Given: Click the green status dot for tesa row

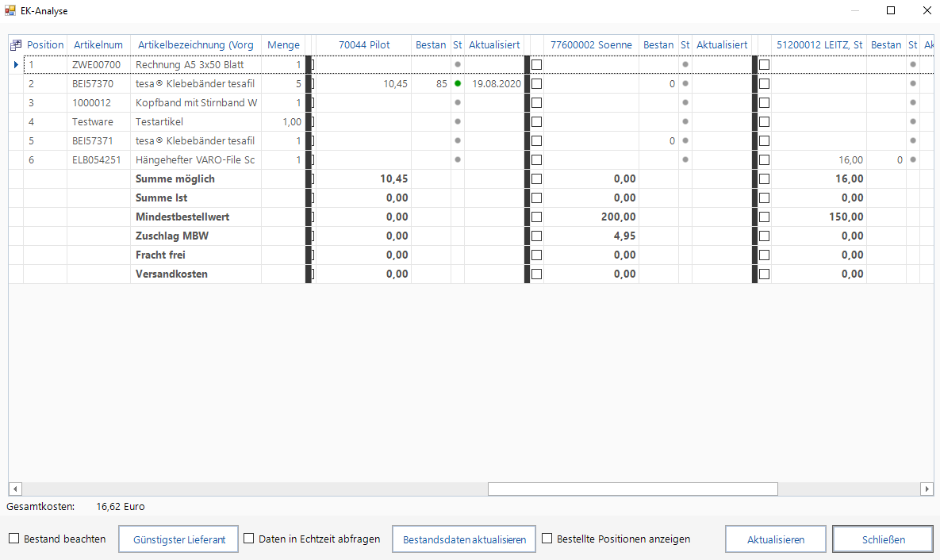Looking at the screenshot, I should pos(458,83).
